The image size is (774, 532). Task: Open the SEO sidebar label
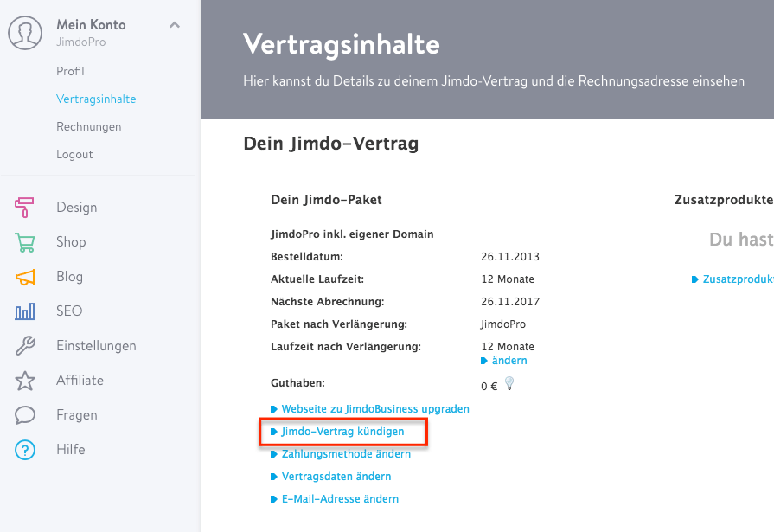[x=69, y=311]
